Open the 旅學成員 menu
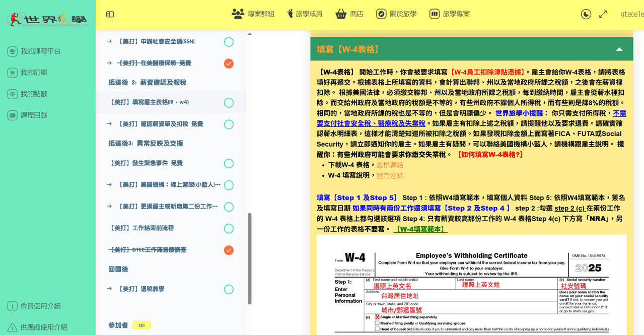This screenshot has height=335, width=644. (x=304, y=14)
